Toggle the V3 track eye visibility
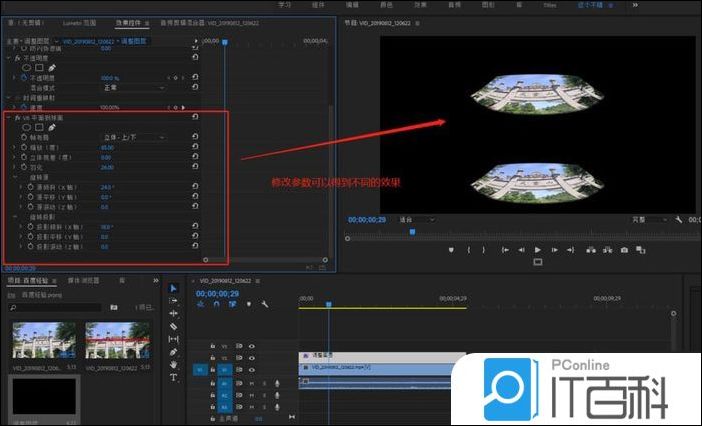Viewport: 702px width, 426px height. [252, 345]
